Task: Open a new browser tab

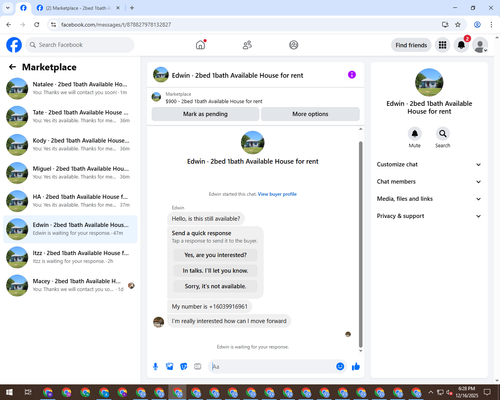Action: pos(132,8)
